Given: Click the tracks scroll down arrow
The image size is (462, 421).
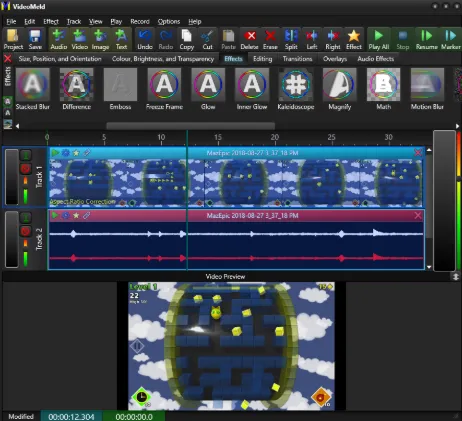Looking at the screenshot, I should [429, 267].
